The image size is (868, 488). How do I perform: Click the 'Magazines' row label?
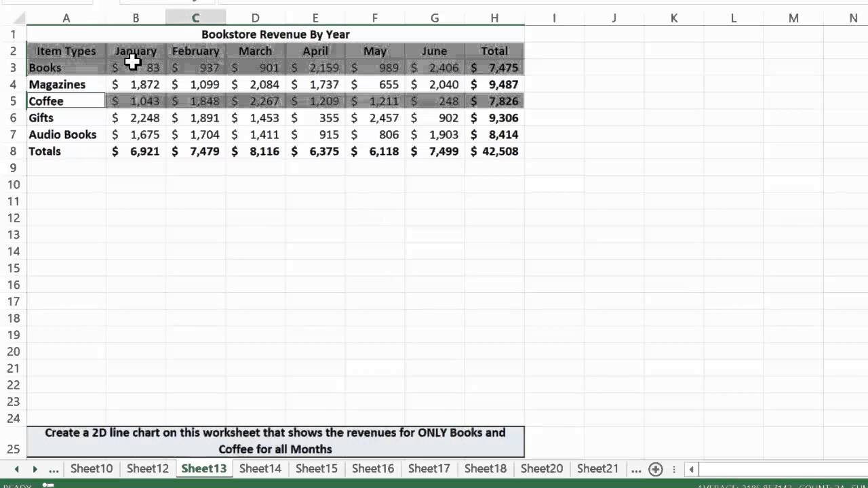point(66,84)
